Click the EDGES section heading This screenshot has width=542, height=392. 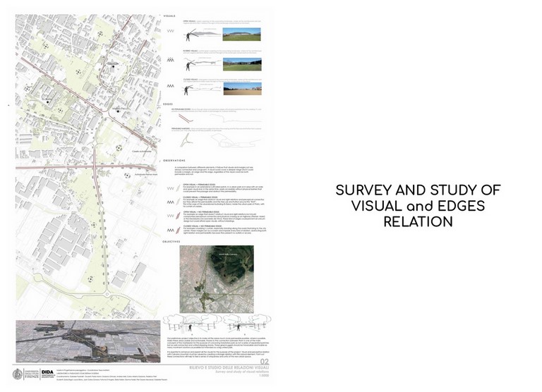(168, 104)
